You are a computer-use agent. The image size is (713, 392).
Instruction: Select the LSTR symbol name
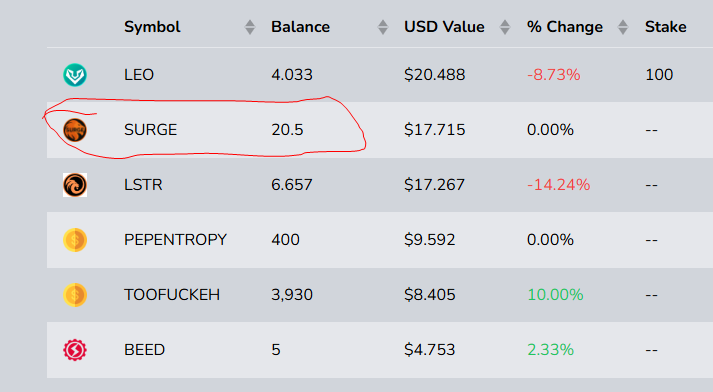tap(143, 185)
